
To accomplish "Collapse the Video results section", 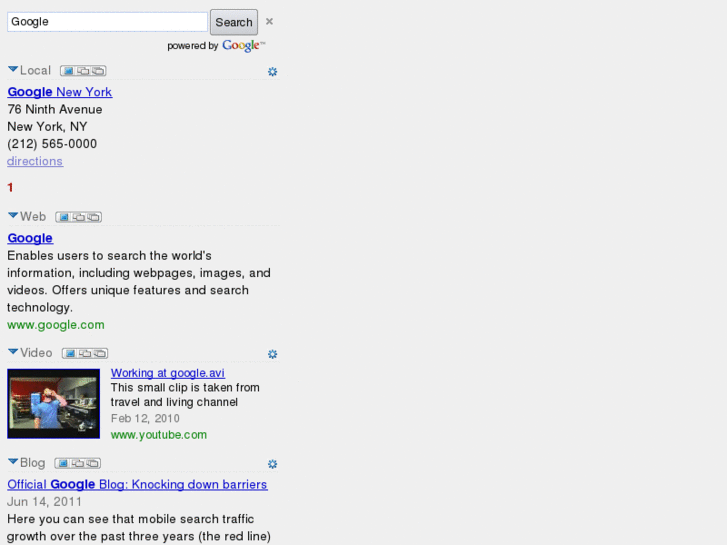I will pos(13,352).
